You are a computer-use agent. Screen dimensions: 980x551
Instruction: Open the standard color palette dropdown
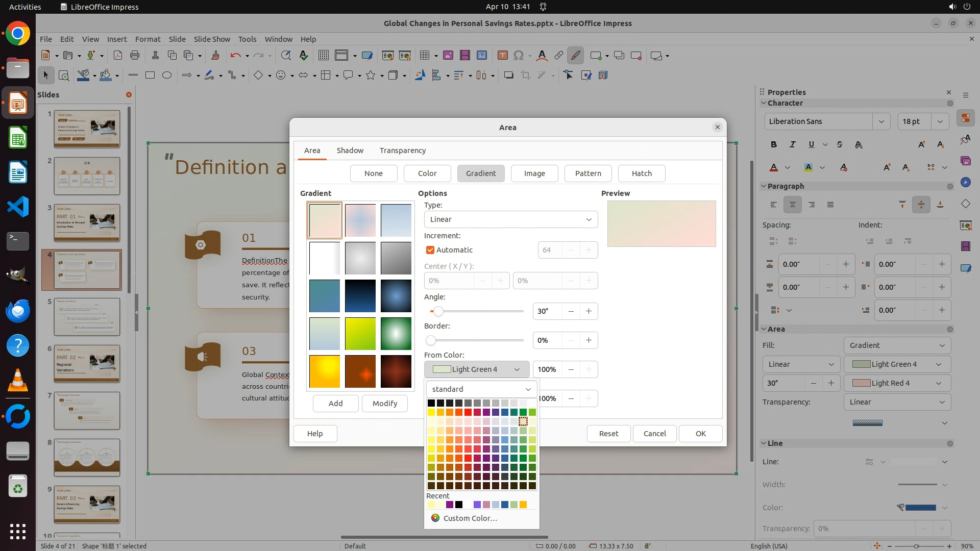tap(481, 389)
